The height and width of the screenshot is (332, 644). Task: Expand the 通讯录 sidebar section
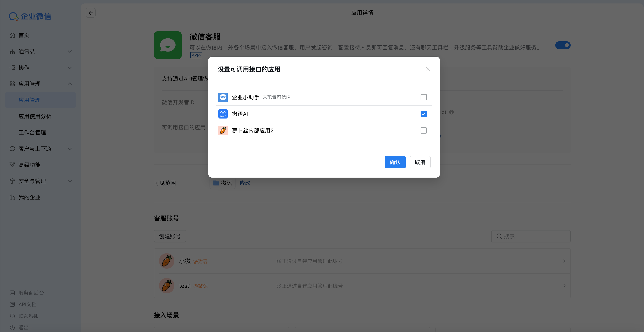(70, 51)
